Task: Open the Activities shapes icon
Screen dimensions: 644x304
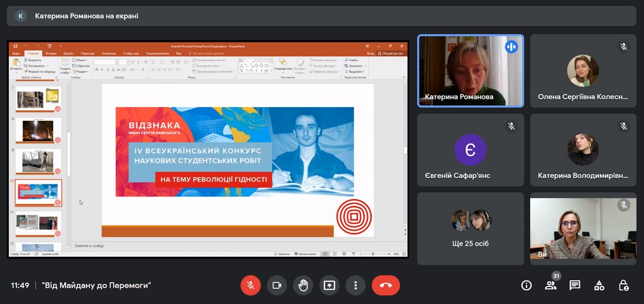Action: click(599, 285)
